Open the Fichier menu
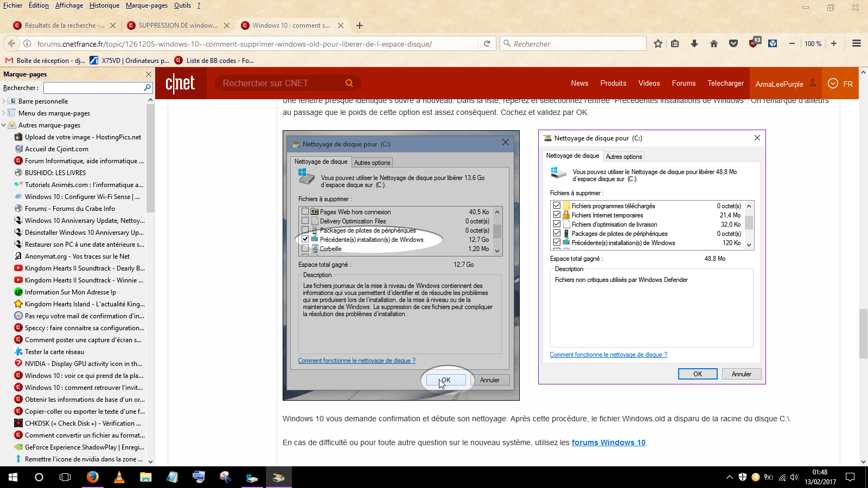The height and width of the screenshot is (488, 868). coord(13,5)
